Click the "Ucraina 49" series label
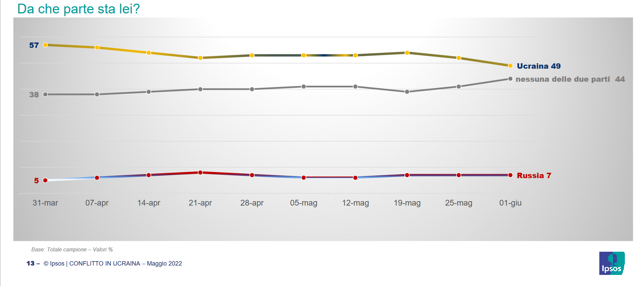This screenshot has height=286, width=644. 539,66
